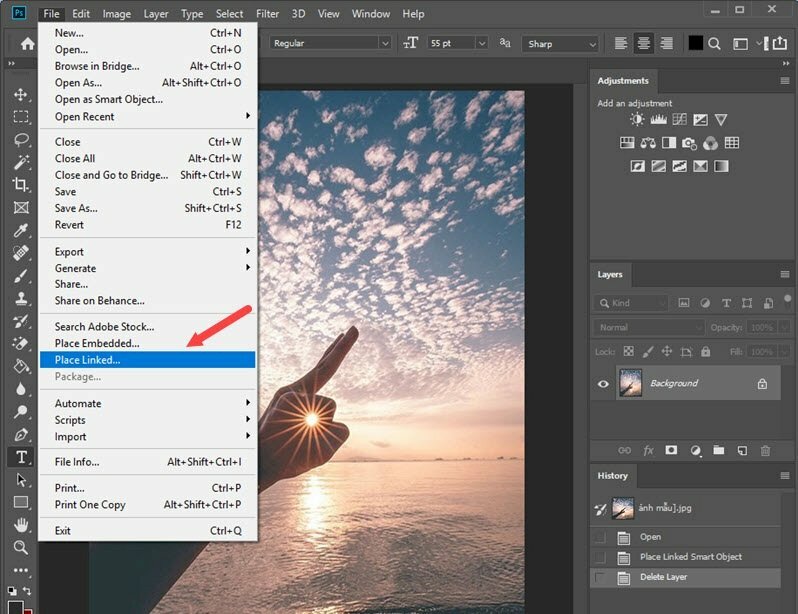Select the Blur tool
This screenshot has height=614, width=798.
pyautogui.click(x=20, y=389)
